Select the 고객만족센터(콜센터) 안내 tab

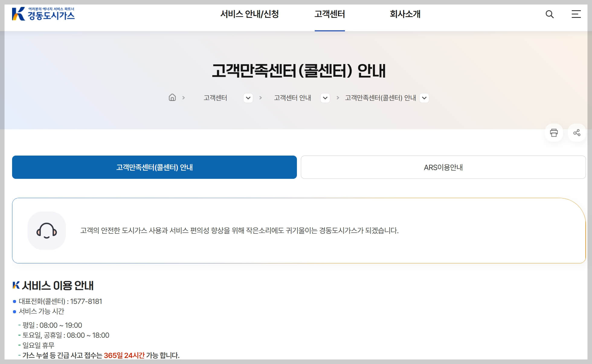pos(154,167)
